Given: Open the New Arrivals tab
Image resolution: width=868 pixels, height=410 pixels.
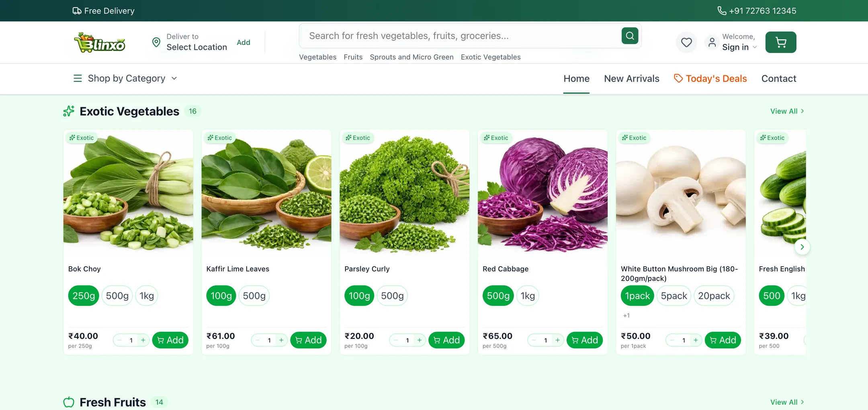Looking at the screenshot, I should (632, 79).
